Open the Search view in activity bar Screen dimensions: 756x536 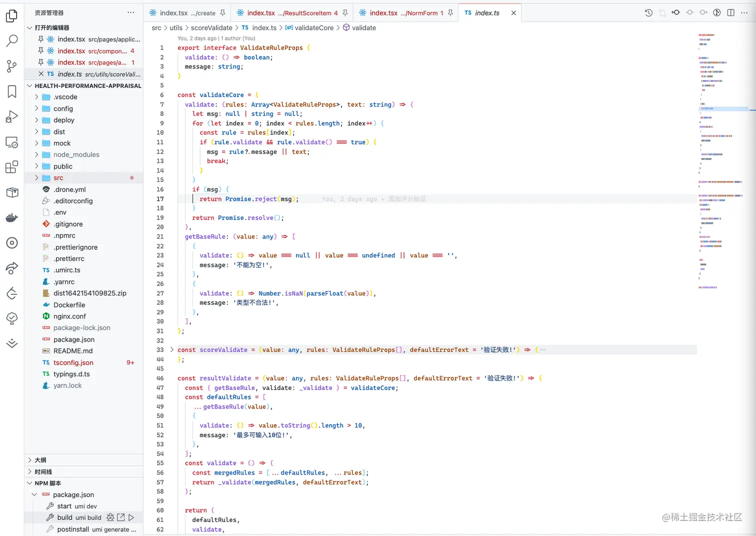pyautogui.click(x=11, y=40)
